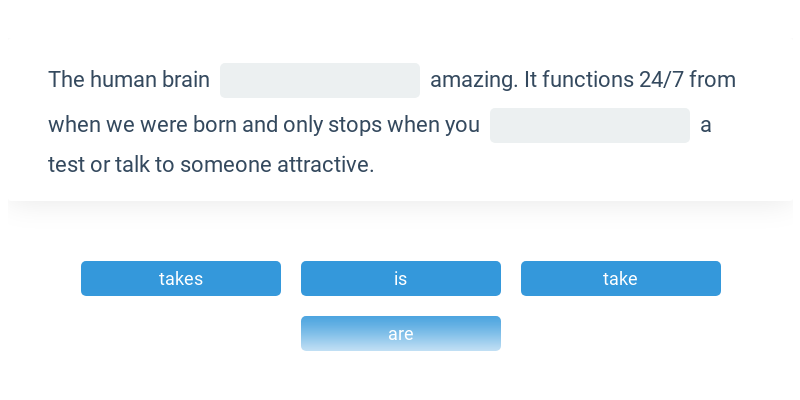
Task: Select the "is" answer button
Action: pos(401,279)
